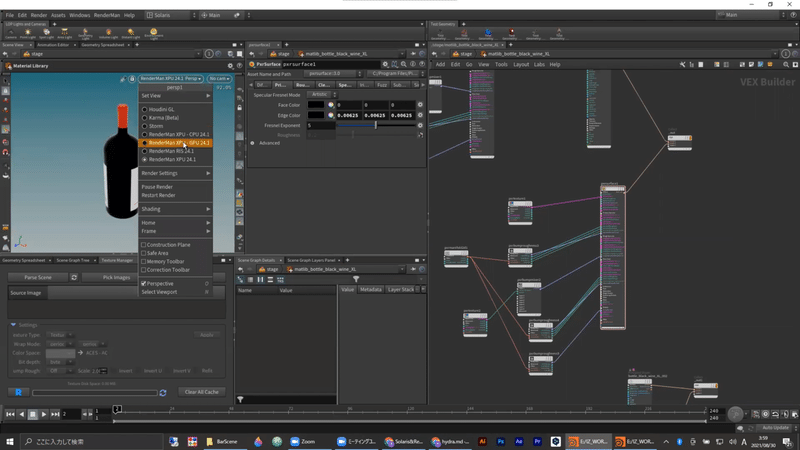Uncheck the Perspective option
The width and height of the screenshot is (800, 450).
(144, 283)
